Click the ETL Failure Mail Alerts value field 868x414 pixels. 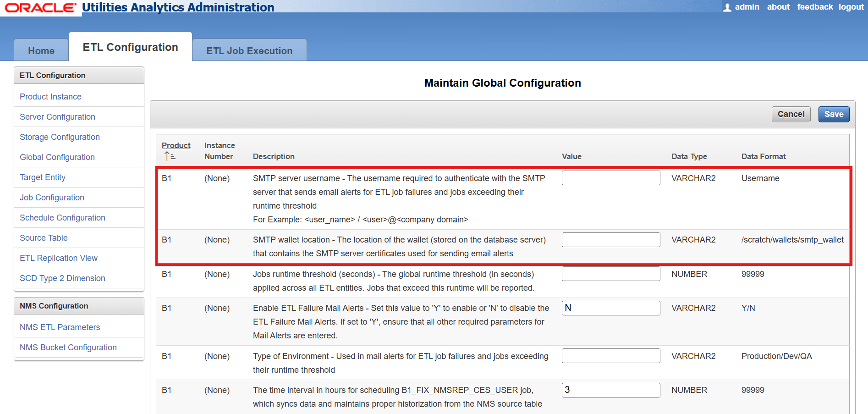coord(611,308)
